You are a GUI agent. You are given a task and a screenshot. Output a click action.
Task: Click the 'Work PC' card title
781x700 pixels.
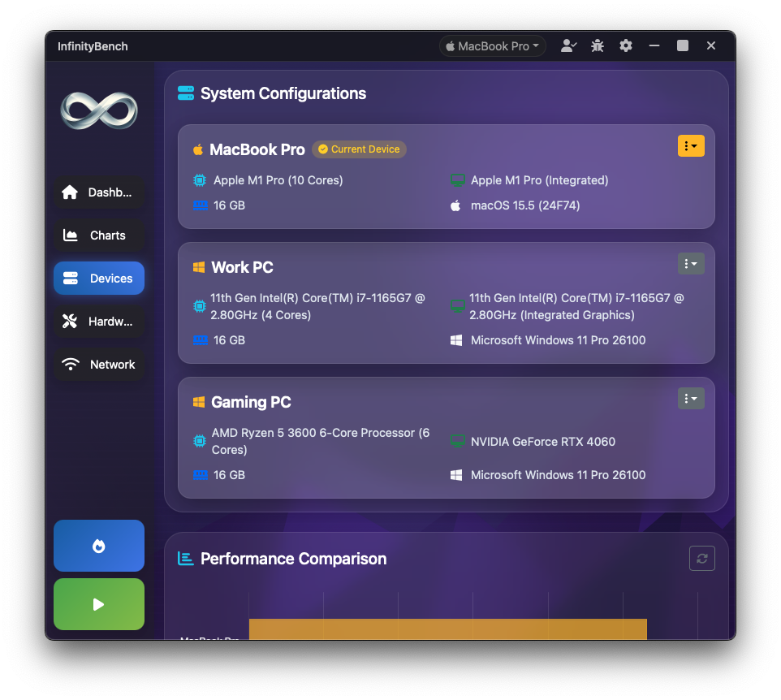click(242, 267)
